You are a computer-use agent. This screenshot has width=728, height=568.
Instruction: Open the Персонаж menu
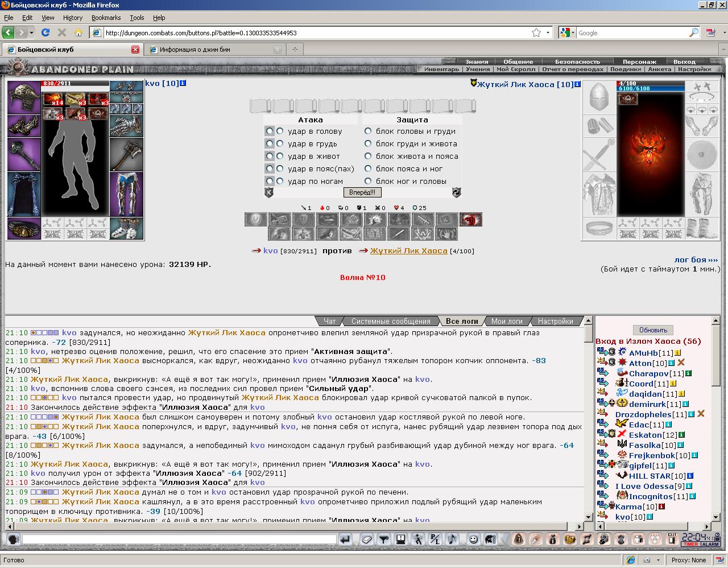[639, 61]
